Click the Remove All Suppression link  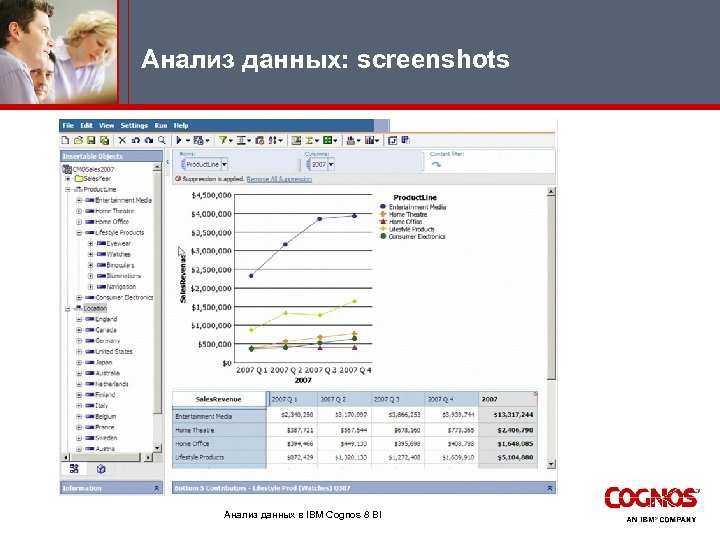[279, 179]
